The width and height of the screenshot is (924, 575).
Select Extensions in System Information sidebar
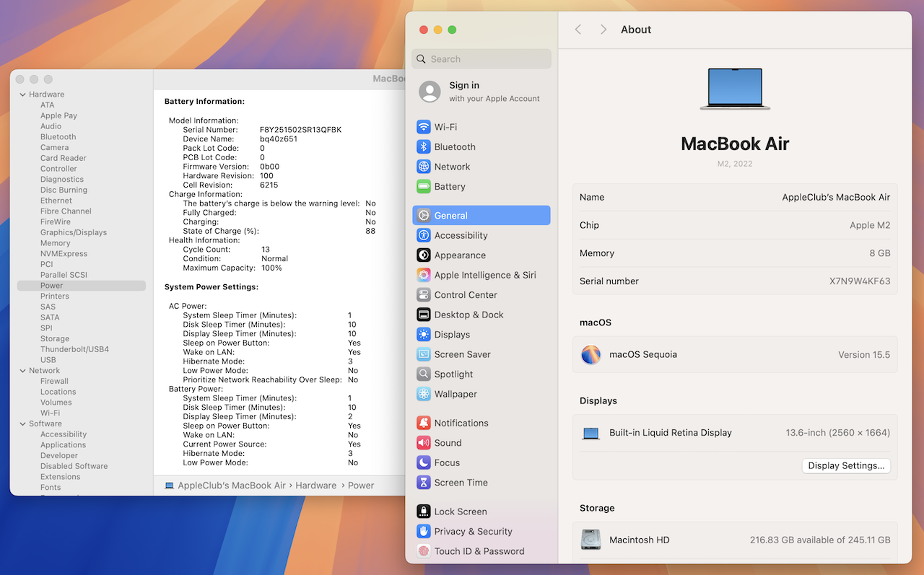pos(61,477)
